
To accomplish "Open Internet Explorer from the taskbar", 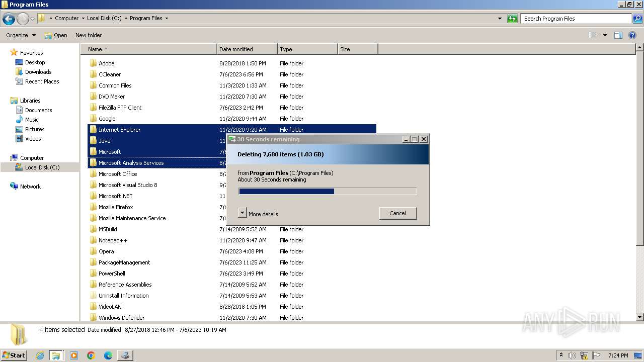I will pos(40,355).
